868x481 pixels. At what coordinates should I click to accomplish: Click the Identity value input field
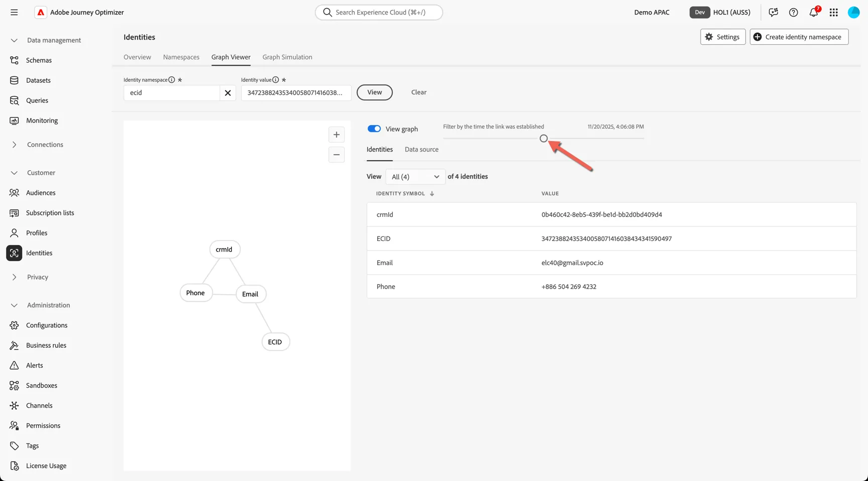coord(296,93)
